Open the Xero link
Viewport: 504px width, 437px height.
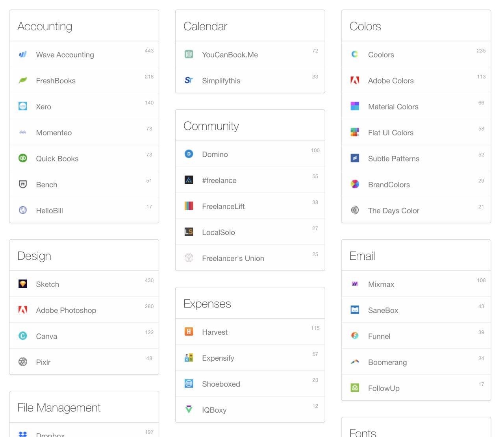pos(43,107)
